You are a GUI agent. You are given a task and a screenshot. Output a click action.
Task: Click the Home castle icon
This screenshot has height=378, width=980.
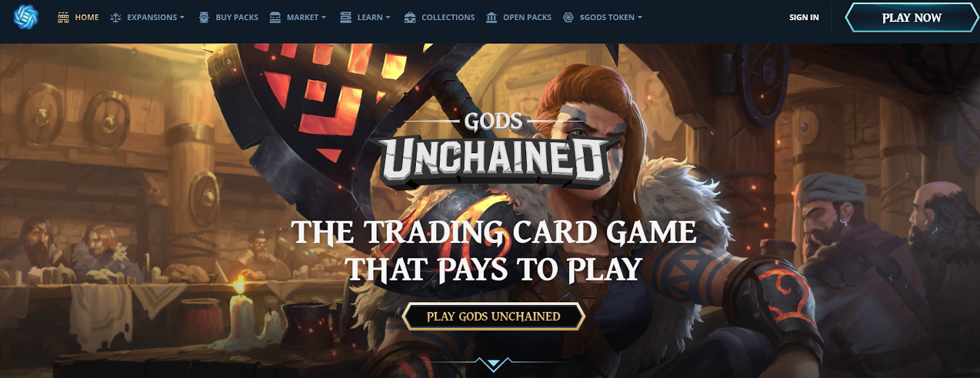[63, 17]
